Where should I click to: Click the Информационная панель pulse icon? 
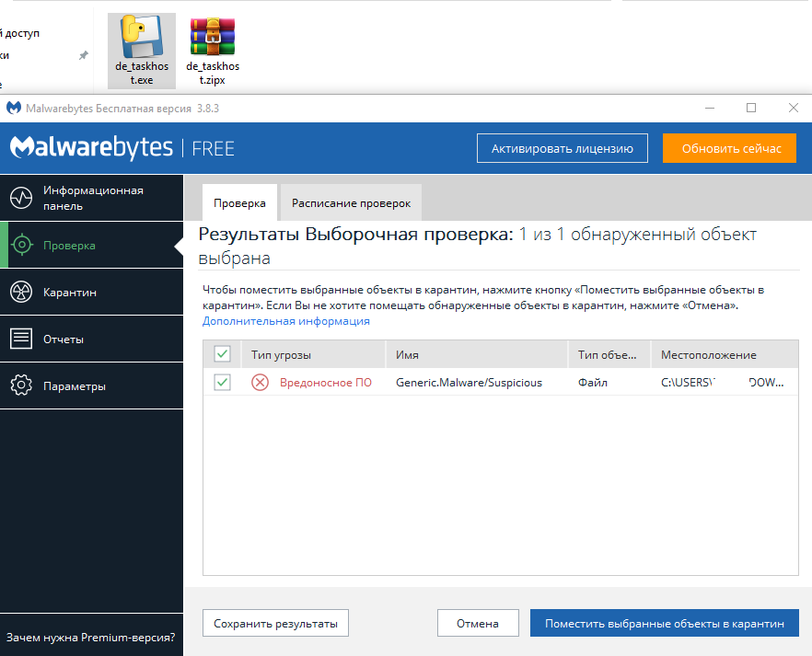pyautogui.click(x=21, y=198)
